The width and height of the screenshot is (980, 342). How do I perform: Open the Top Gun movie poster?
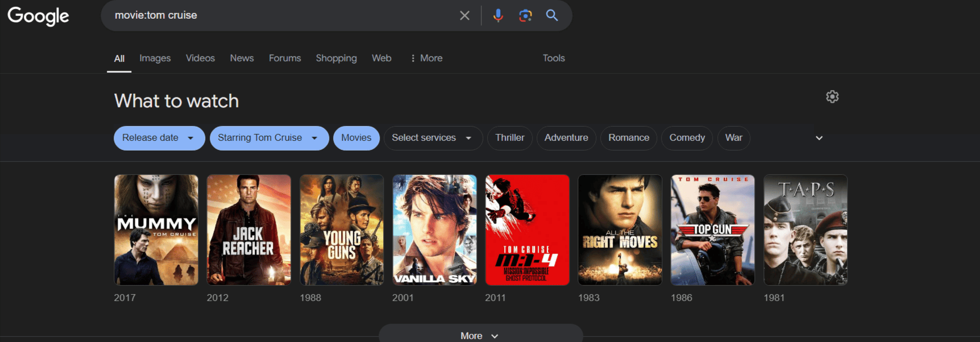(x=712, y=230)
